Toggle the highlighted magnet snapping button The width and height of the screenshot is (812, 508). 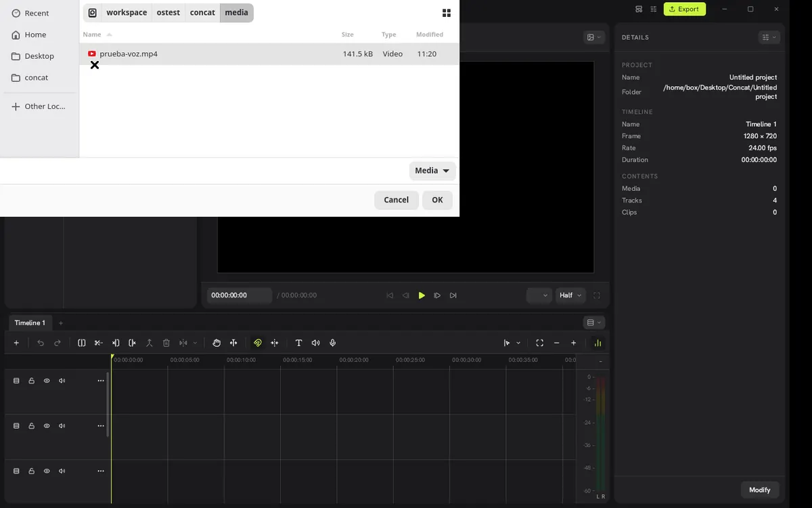click(x=257, y=343)
